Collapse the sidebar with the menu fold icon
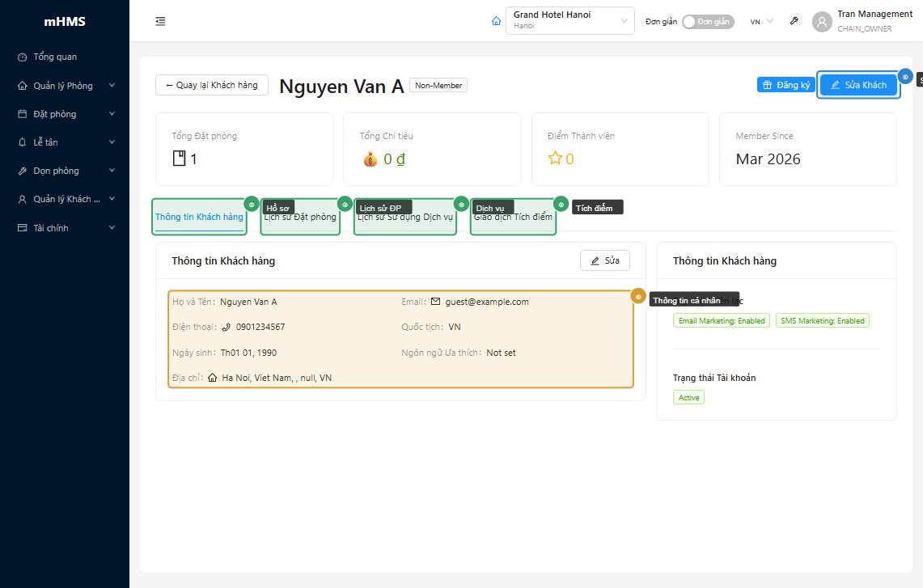Image resolution: width=923 pixels, height=588 pixels. (160, 22)
